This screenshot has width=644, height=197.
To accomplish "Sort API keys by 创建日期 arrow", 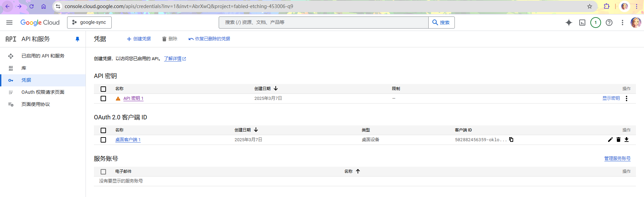I will [276, 88].
